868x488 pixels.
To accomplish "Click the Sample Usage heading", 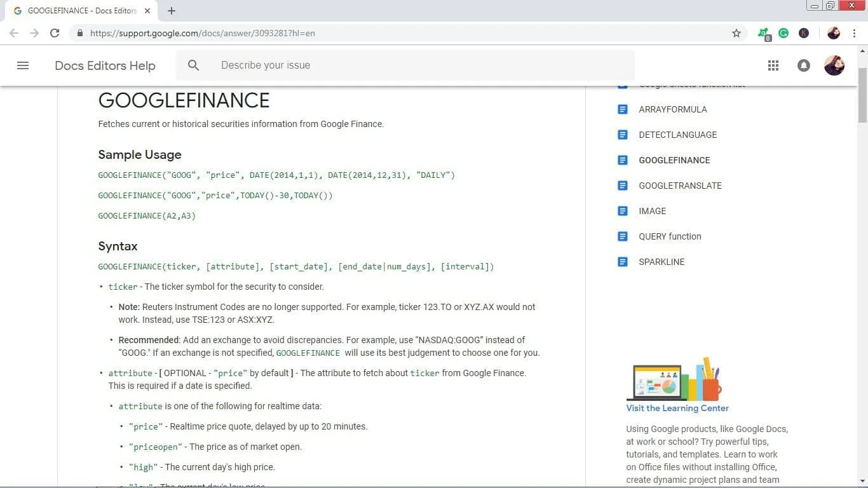I will pos(140,154).
